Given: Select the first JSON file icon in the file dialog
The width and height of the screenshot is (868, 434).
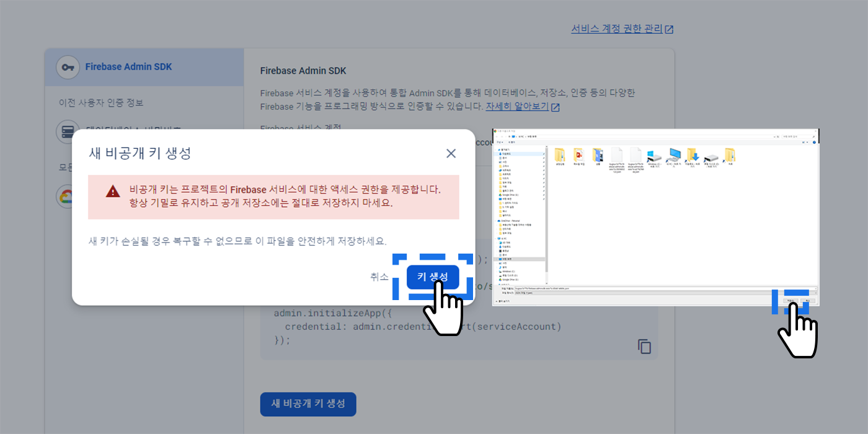Looking at the screenshot, I should point(617,155).
